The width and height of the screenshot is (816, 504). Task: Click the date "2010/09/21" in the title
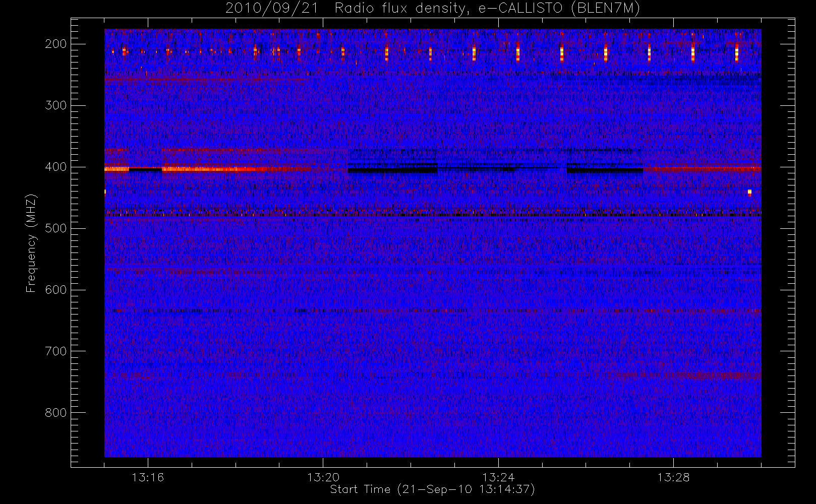click(x=272, y=9)
